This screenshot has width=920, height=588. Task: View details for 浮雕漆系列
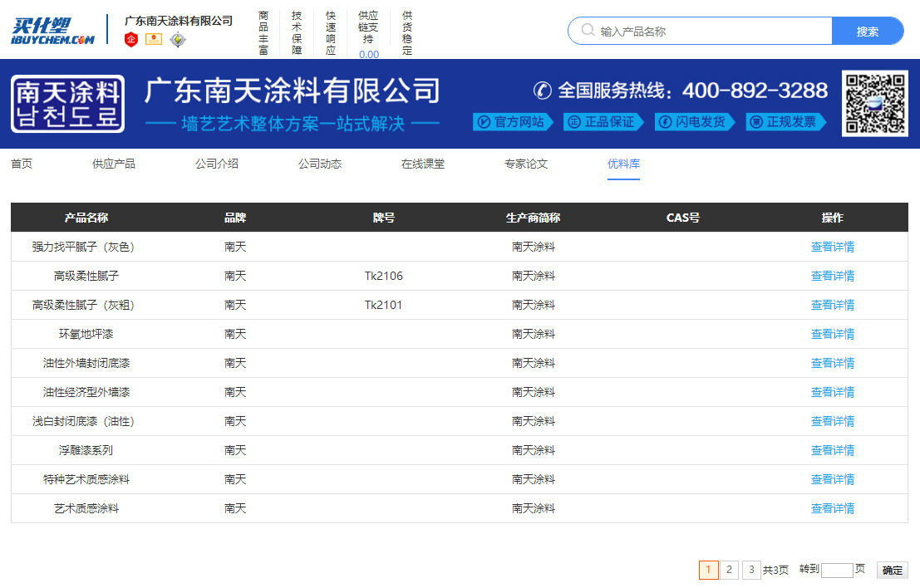(x=833, y=450)
